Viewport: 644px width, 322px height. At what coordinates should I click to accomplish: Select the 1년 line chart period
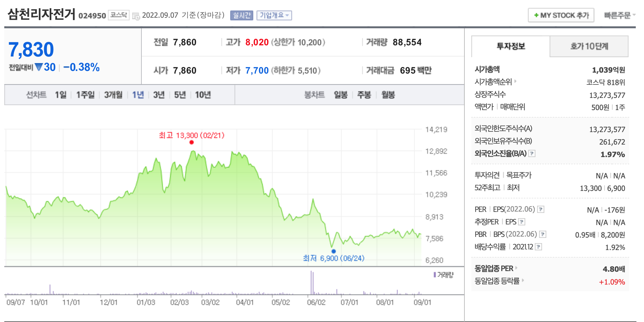[138, 95]
